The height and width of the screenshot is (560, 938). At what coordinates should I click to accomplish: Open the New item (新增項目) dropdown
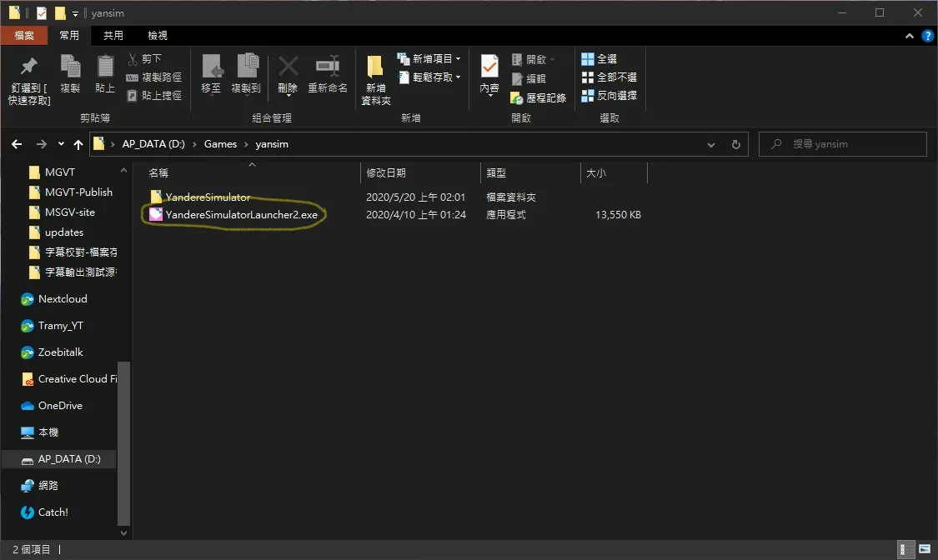pos(429,58)
